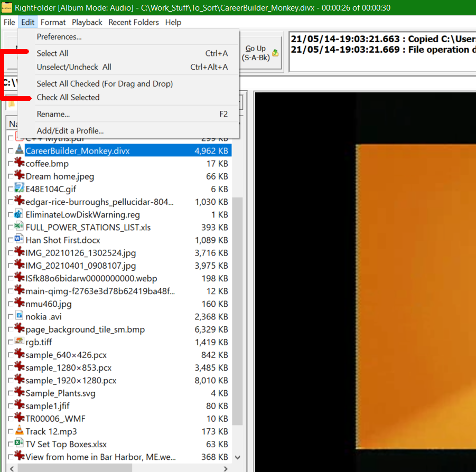Viewport: 476px width, 472px height.
Task: Click the icon of sample_1920×1280.pcx
Action: pos(20,380)
